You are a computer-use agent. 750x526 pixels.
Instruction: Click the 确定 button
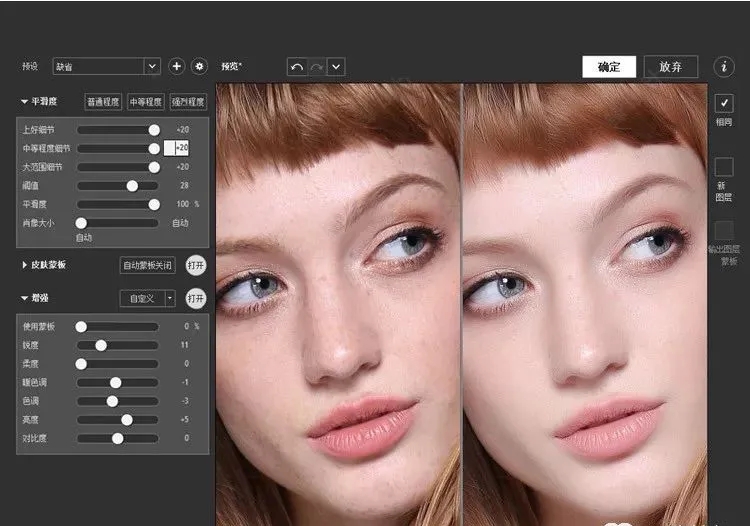tap(609, 67)
